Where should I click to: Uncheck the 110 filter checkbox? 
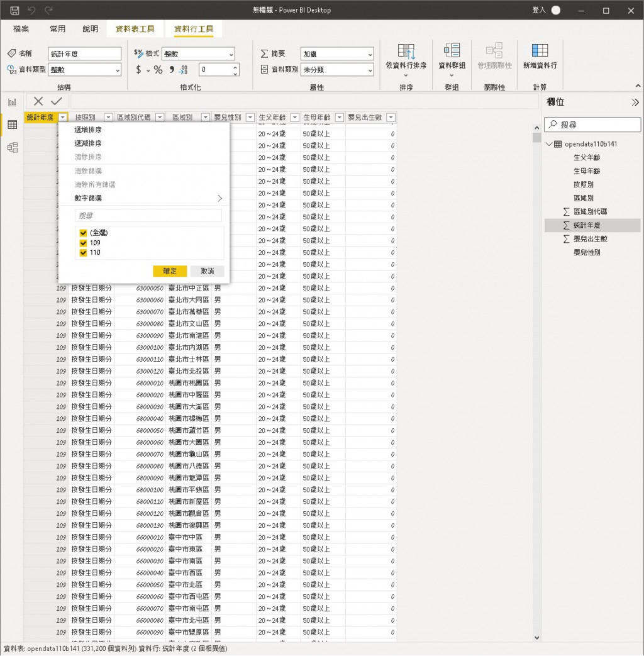tap(83, 253)
